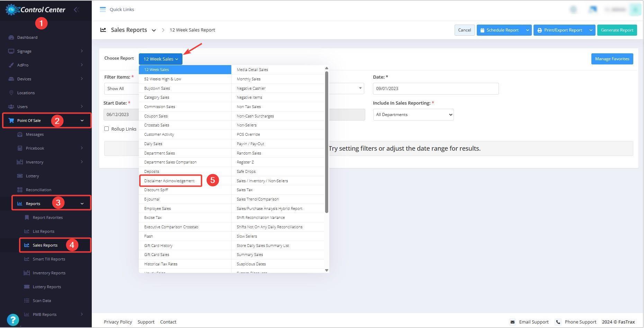
Task: Click the Locations pin icon
Action: pyautogui.click(x=11, y=93)
